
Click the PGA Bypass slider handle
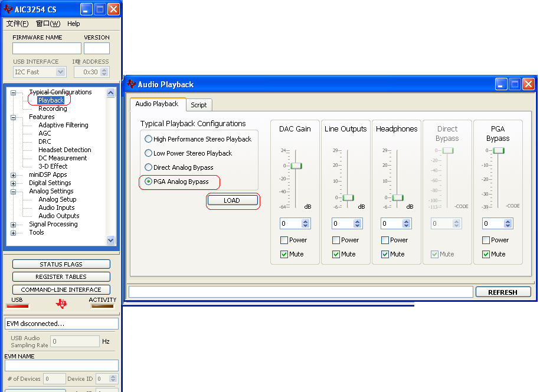(499, 151)
